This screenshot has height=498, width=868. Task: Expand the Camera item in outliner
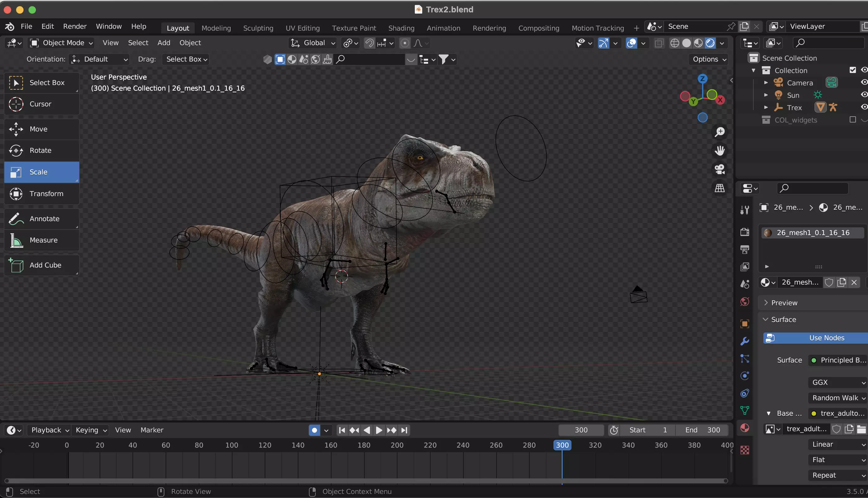click(766, 82)
